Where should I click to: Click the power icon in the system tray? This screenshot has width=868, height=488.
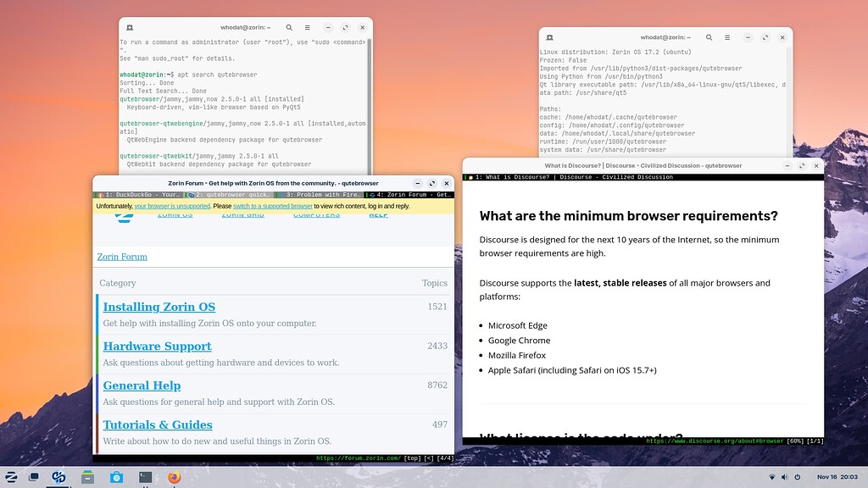point(797,475)
